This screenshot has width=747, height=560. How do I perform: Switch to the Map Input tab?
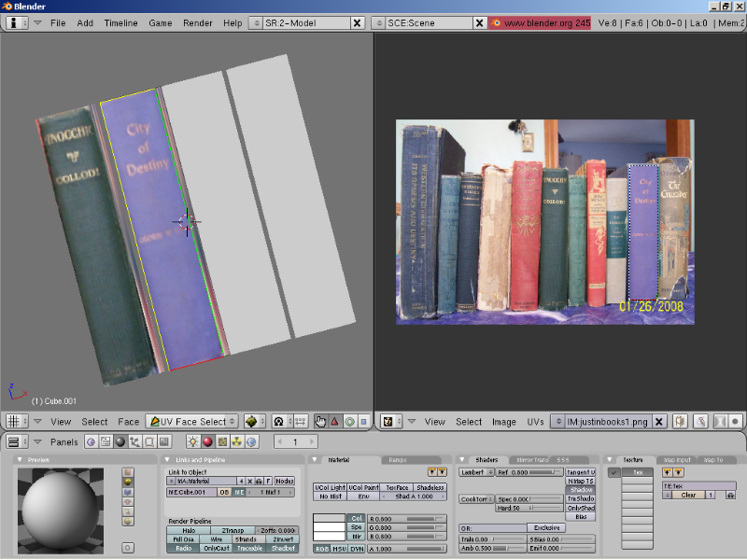pyautogui.click(x=677, y=460)
